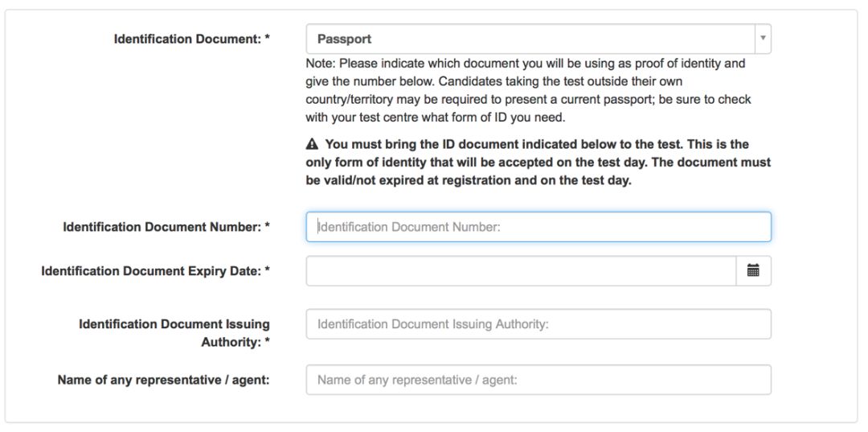The image size is (868, 432).
Task: Select the Identification Document Issuing Authority field
Action: coord(538,324)
